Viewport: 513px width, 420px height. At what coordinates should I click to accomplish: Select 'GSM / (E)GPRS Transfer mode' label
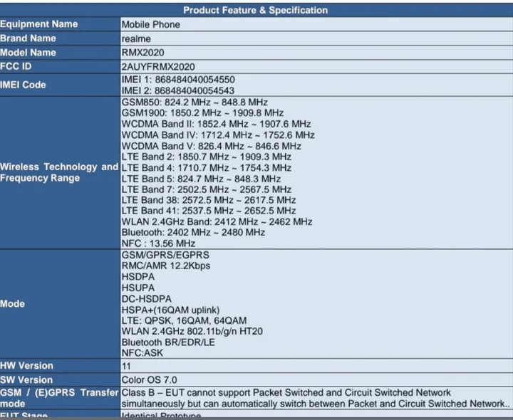point(59,398)
